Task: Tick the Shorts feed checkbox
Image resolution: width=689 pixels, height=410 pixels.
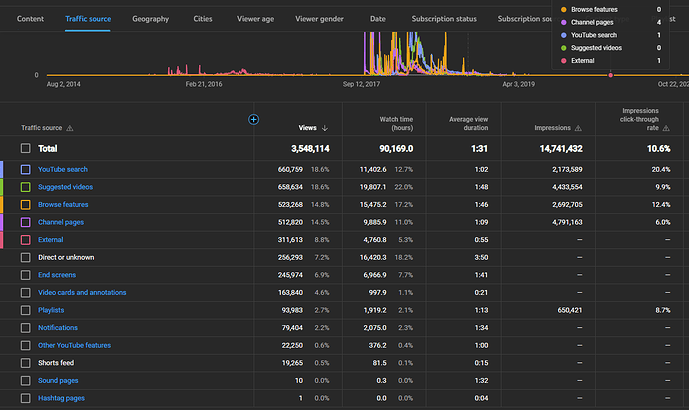Action: point(24,362)
